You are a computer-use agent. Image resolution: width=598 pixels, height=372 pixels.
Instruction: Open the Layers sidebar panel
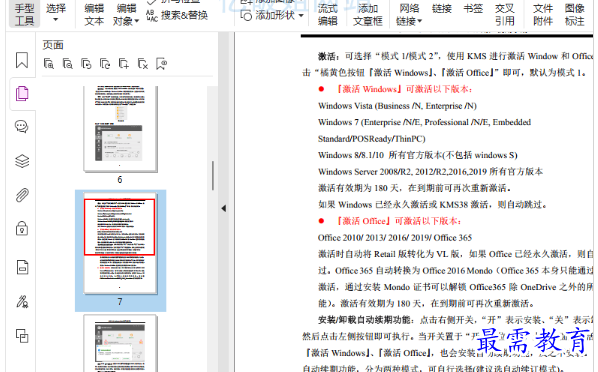(x=22, y=161)
